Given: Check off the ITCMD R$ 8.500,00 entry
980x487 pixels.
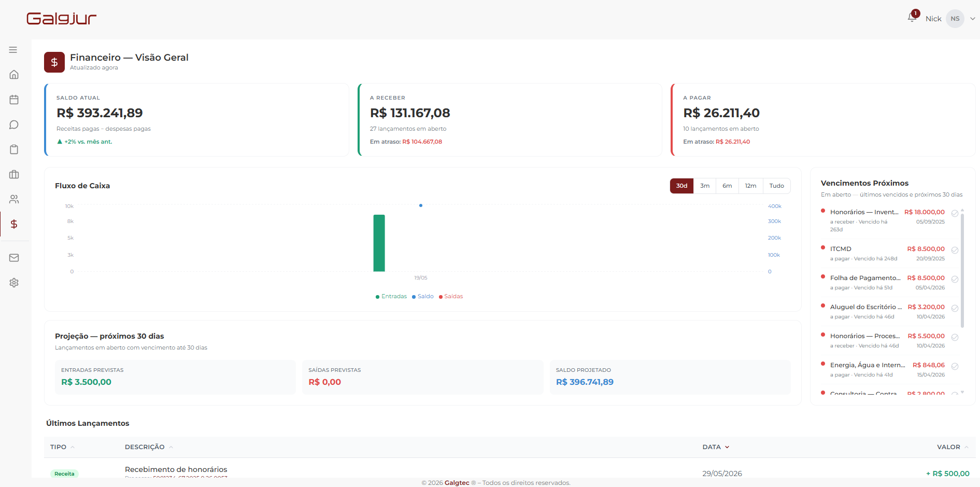Looking at the screenshot, I should point(955,250).
